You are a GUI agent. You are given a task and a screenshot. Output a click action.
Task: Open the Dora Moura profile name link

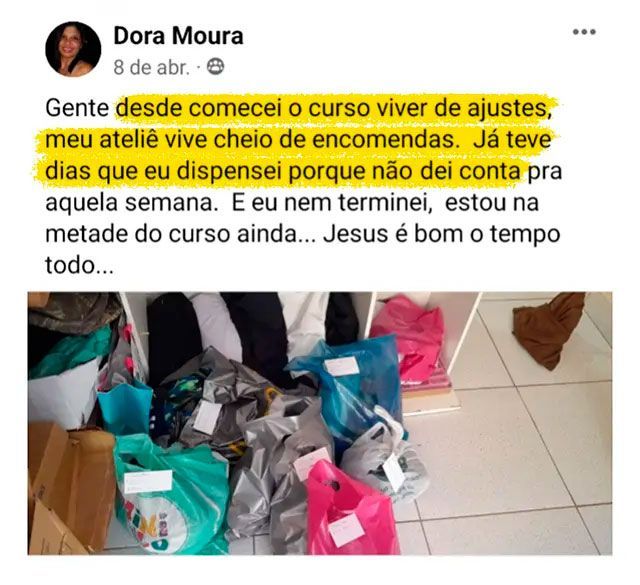pyautogui.click(x=178, y=36)
